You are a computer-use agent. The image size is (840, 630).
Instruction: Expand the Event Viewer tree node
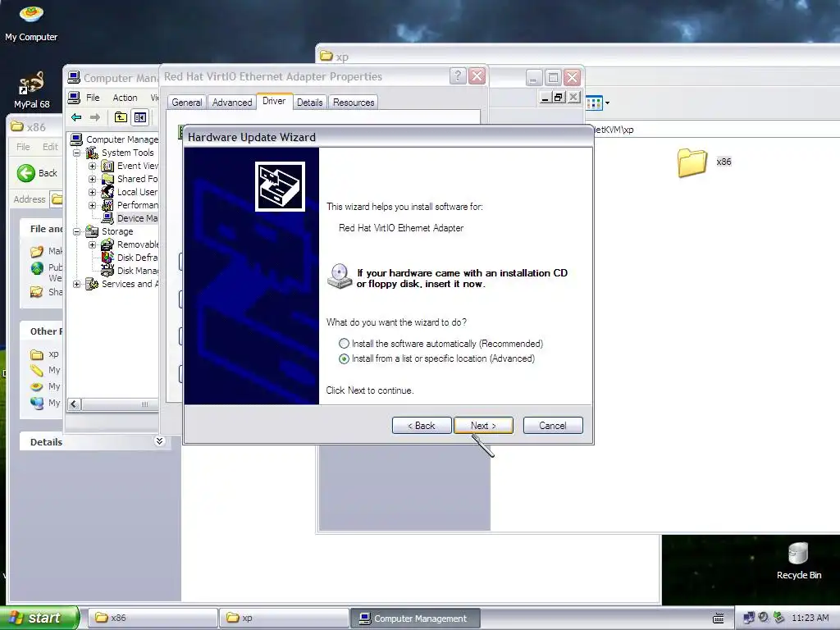[x=92, y=166]
